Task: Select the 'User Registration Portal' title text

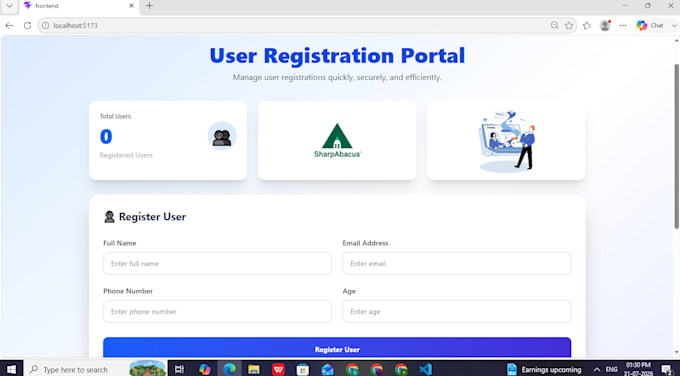Action: pos(337,56)
